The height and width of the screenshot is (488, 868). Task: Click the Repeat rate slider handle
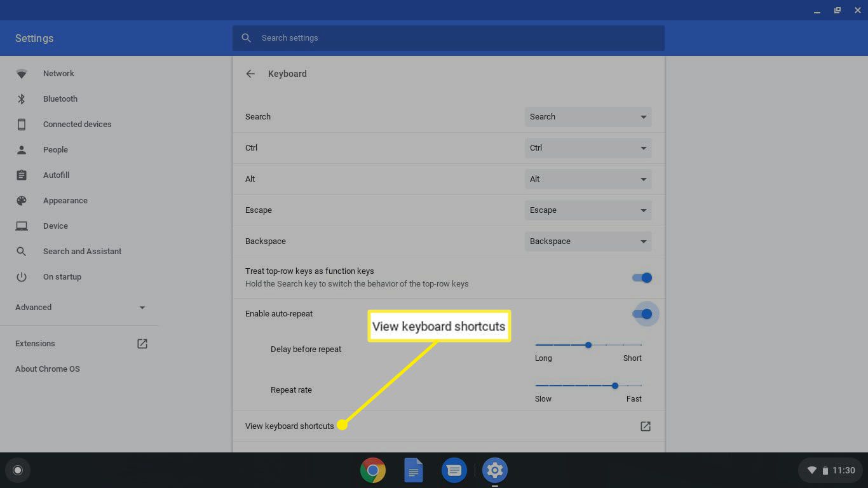tap(615, 386)
